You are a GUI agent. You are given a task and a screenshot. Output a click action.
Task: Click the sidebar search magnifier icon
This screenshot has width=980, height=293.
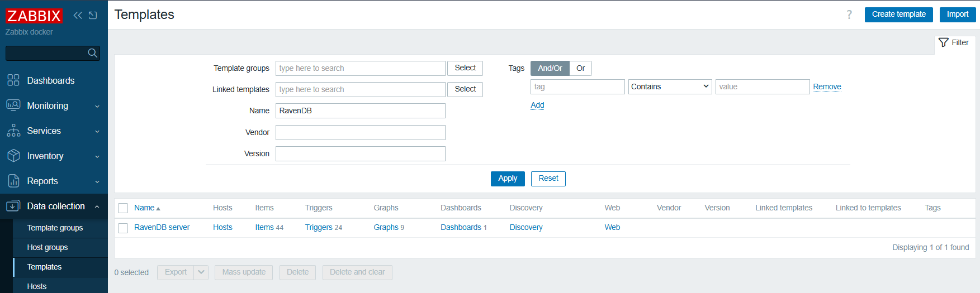click(93, 53)
